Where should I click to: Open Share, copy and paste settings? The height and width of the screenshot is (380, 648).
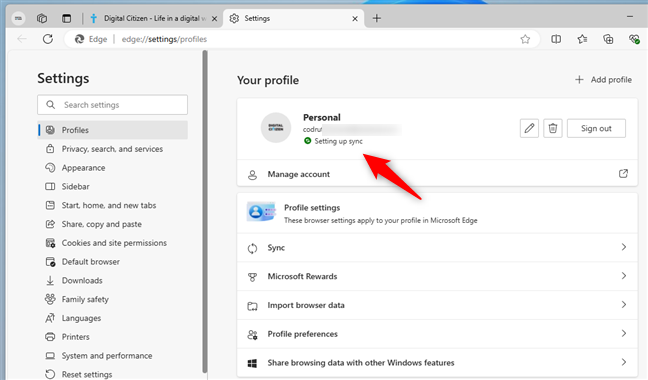[x=112, y=224]
